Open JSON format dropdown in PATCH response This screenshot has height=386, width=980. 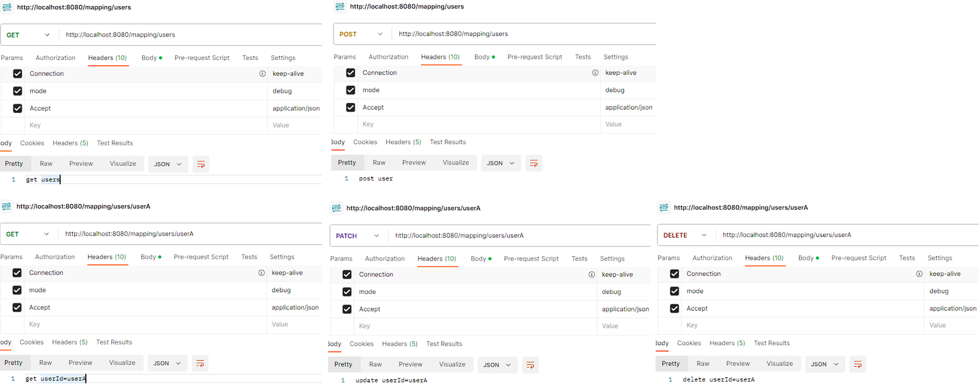tap(497, 366)
